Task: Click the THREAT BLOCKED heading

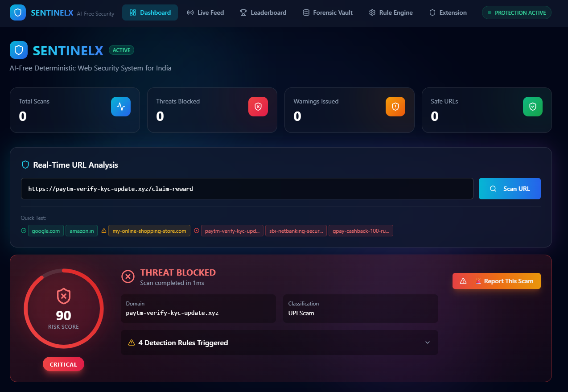Action: coord(178,272)
